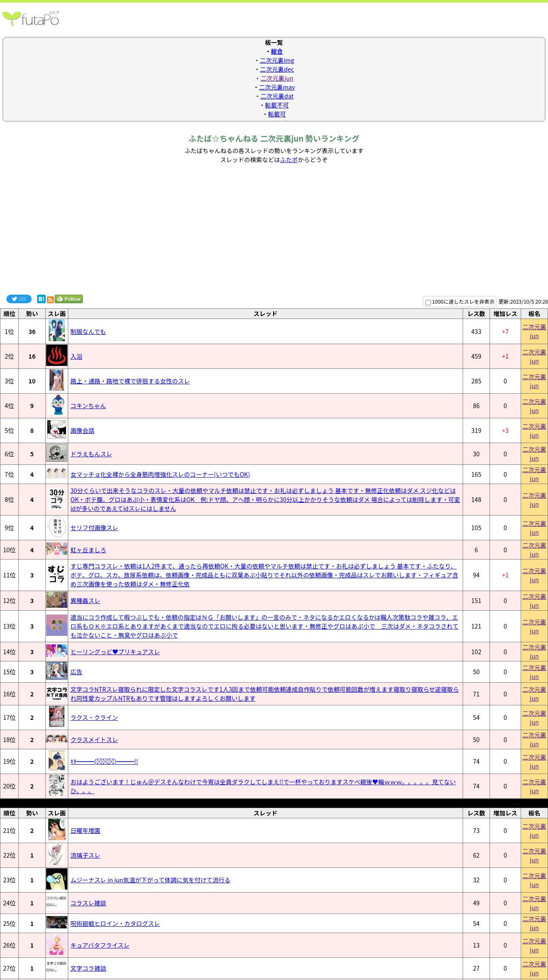The height and width of the screenshot is (980, 548).
Task: Click the Twitter tweet button
Action: coord(19,299)
